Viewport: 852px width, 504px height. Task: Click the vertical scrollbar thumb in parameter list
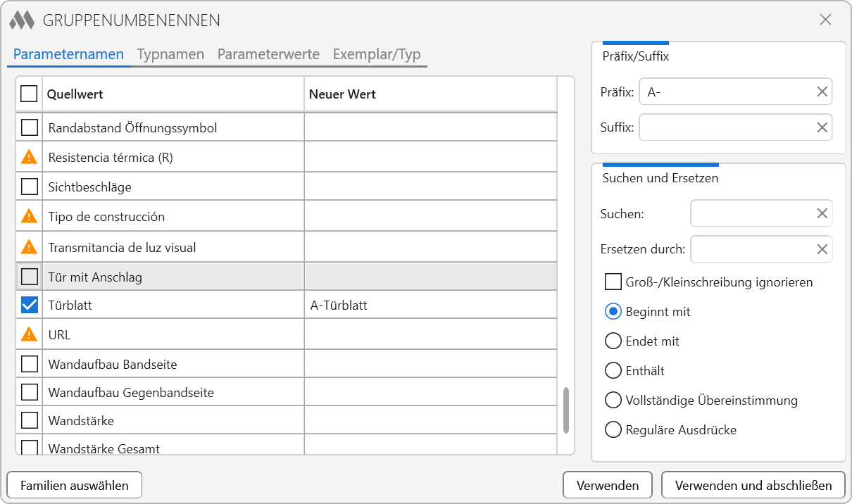[565, 410]
